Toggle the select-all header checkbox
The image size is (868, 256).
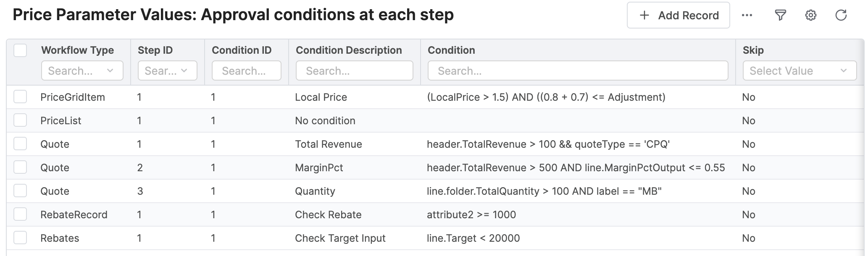tap(20, 50)
